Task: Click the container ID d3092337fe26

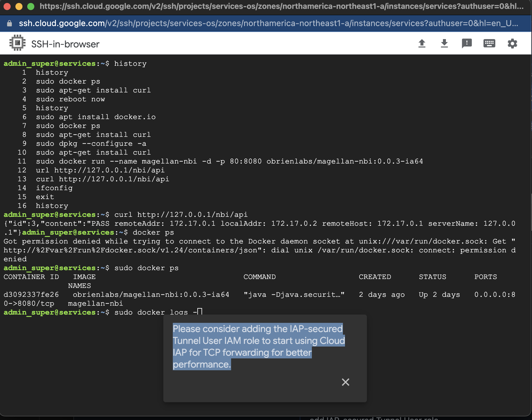Action: pyautogui.click(x=31, y=294)
